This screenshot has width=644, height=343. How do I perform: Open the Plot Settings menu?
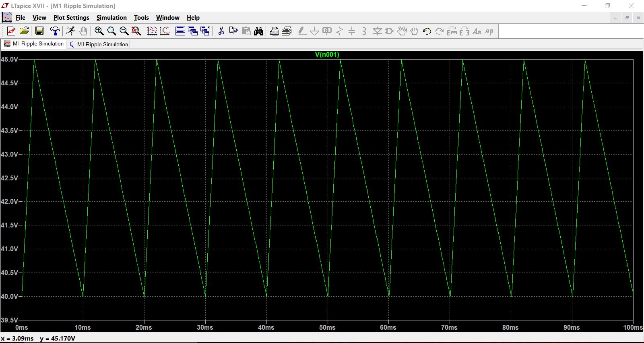[71, 18]
